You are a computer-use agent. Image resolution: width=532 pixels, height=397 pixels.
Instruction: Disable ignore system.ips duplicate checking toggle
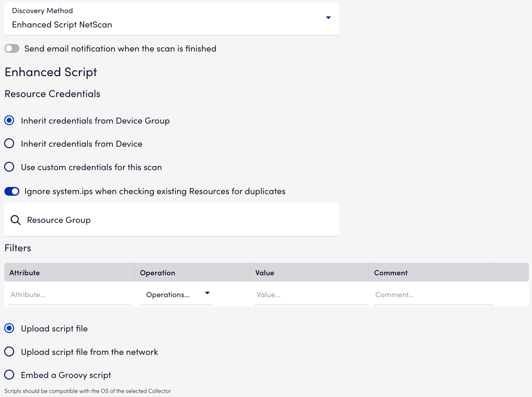pos(12,191)
